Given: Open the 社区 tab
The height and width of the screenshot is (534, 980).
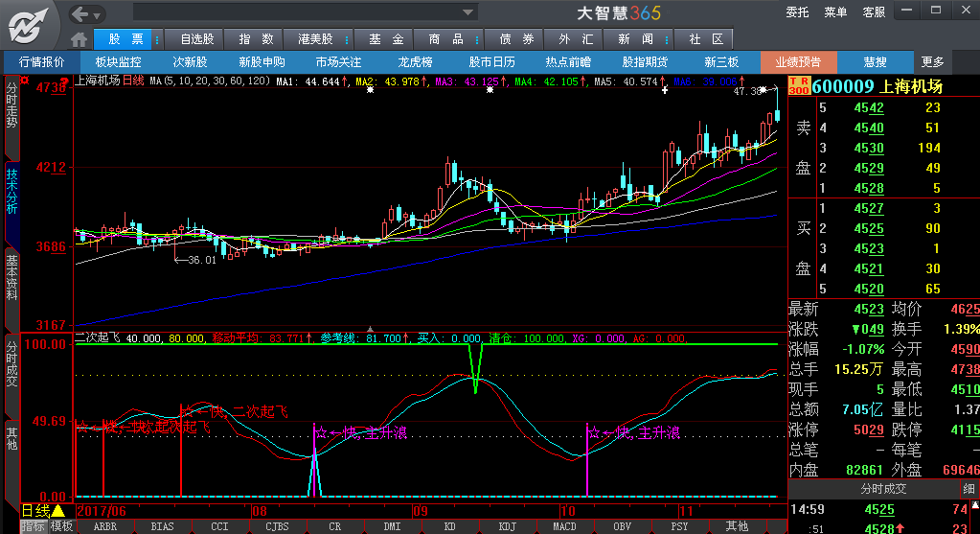Looking at the screenshot, I should pyautogui.click(x=706, y=39).
